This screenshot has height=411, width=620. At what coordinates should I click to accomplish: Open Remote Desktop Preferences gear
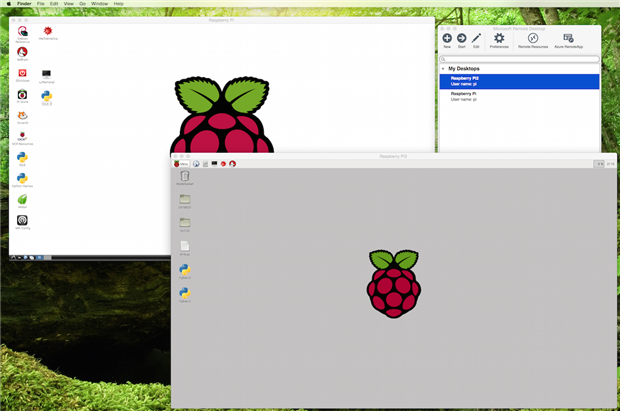499,38
